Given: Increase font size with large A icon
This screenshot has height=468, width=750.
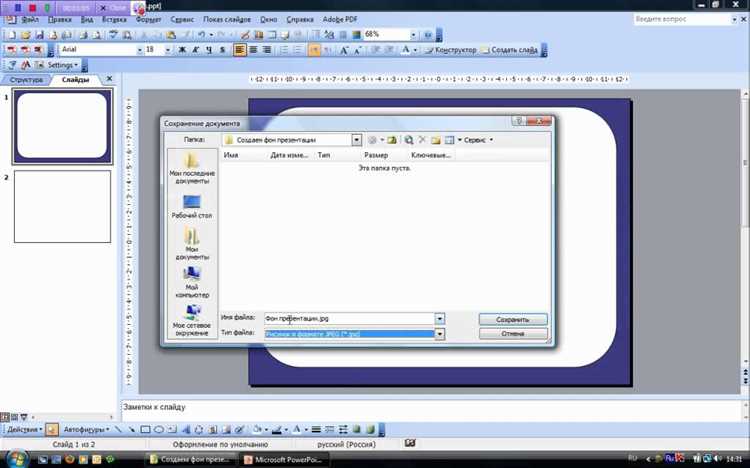Looking at the screenshot, I should click(x=343, y=50).
